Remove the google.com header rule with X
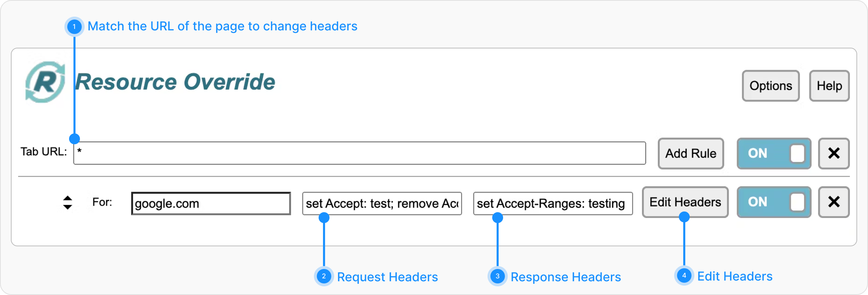 point(834,202)
